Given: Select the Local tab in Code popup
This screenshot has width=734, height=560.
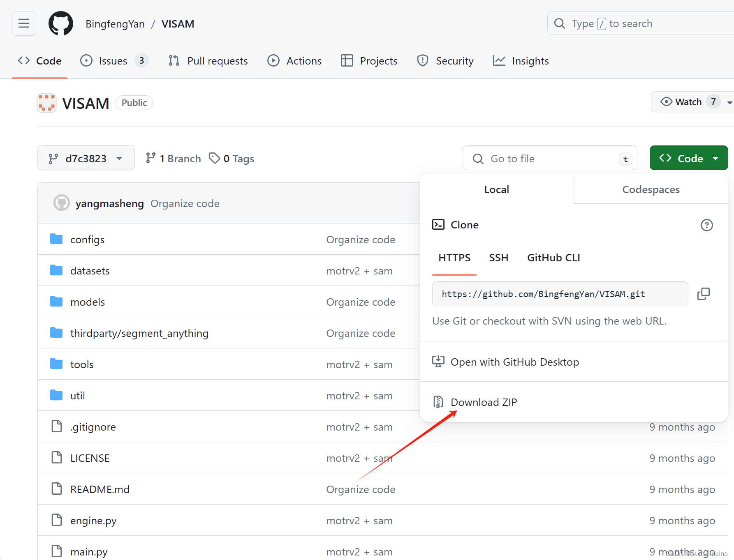Looking at the screenshot, I should point(496,189).
